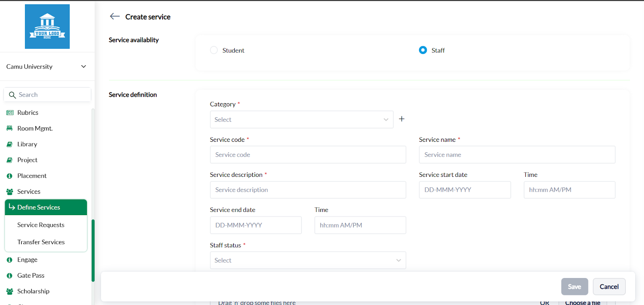Open the Category select dropdown
This screenshot has height=305, width=644.
point(301,120)
